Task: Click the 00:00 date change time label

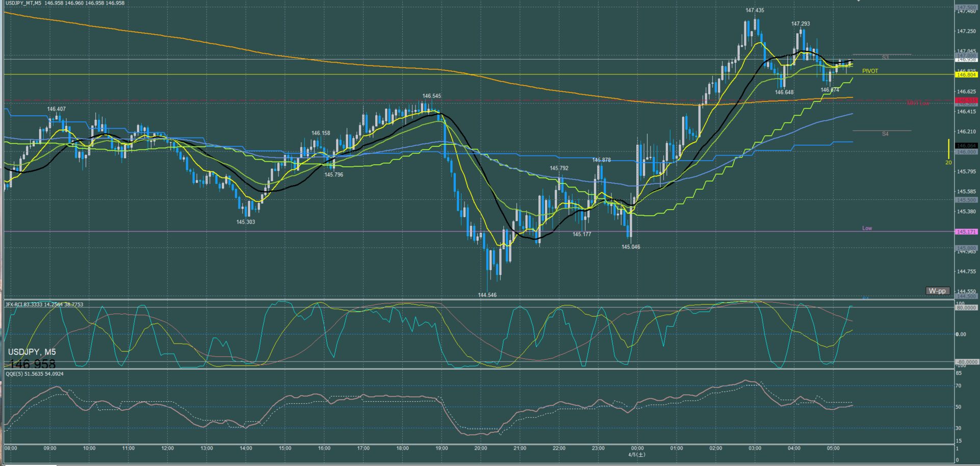Action: coord(637,448)
